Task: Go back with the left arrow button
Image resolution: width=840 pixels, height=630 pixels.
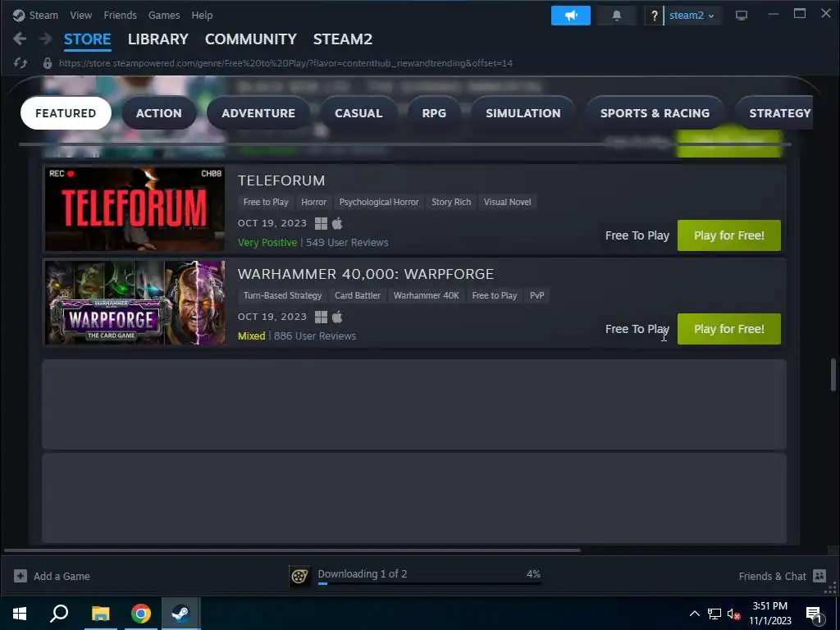Action: (x=20, y=39)
